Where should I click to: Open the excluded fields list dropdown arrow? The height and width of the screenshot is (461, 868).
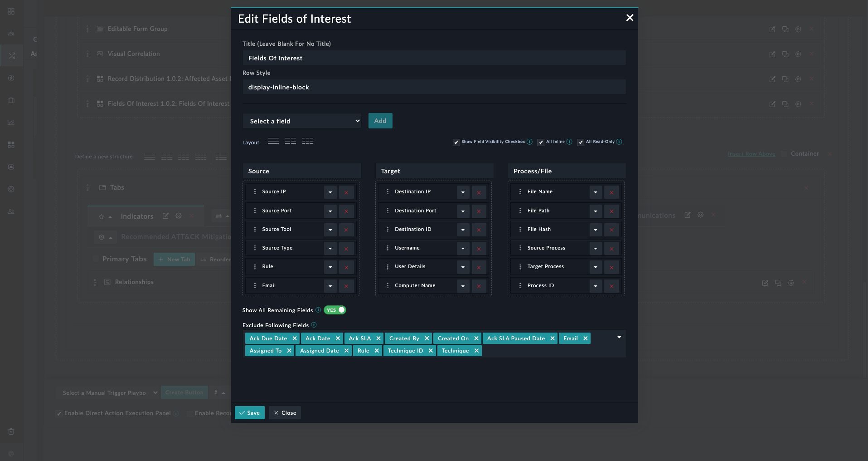pos(619,338)
